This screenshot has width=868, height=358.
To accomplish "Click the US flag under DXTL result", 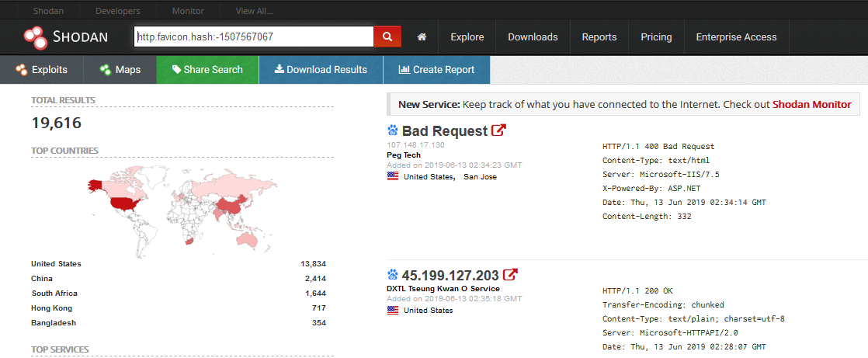I will 393,311.
